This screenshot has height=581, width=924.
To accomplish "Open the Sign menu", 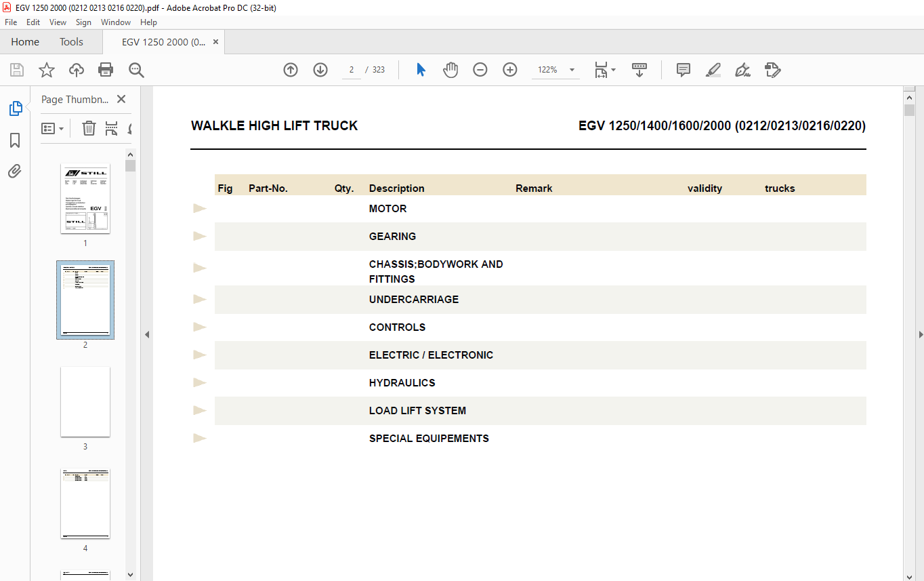I will 83,22.
